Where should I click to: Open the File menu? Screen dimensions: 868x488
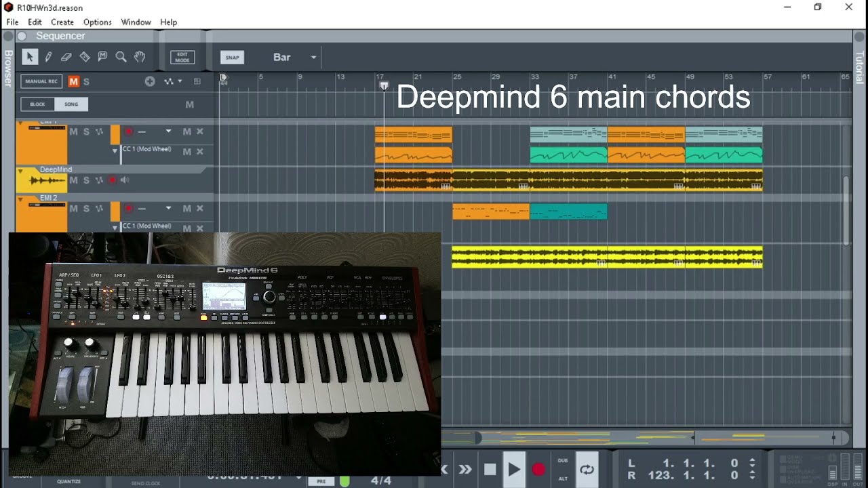coord(12,22)
